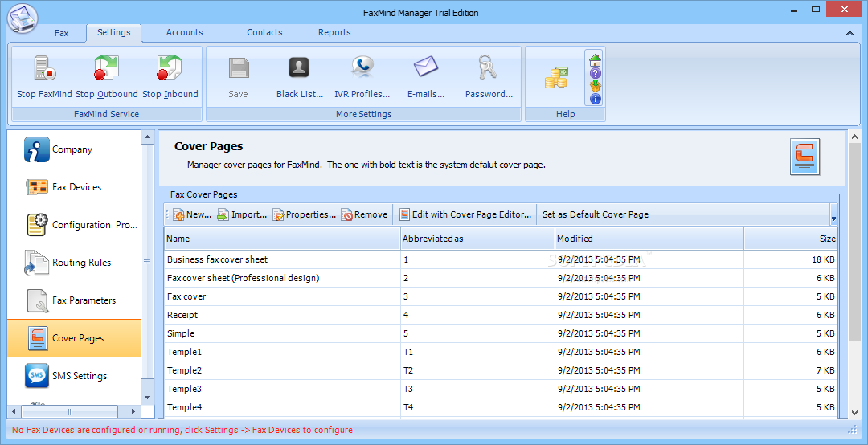Select Cover Pages in the sidebar
Image resolution: width=868 pixels, height=445 pixels.
click(74, 338)
